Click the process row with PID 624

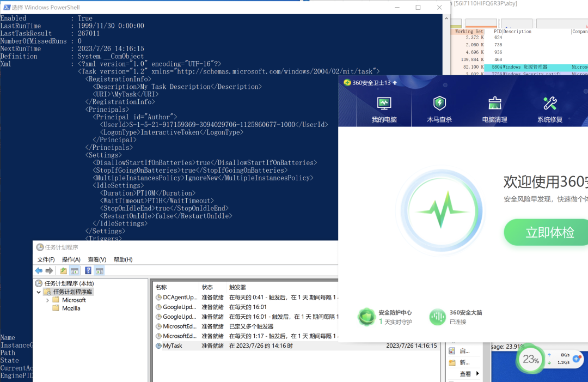(x=519, y=38)
